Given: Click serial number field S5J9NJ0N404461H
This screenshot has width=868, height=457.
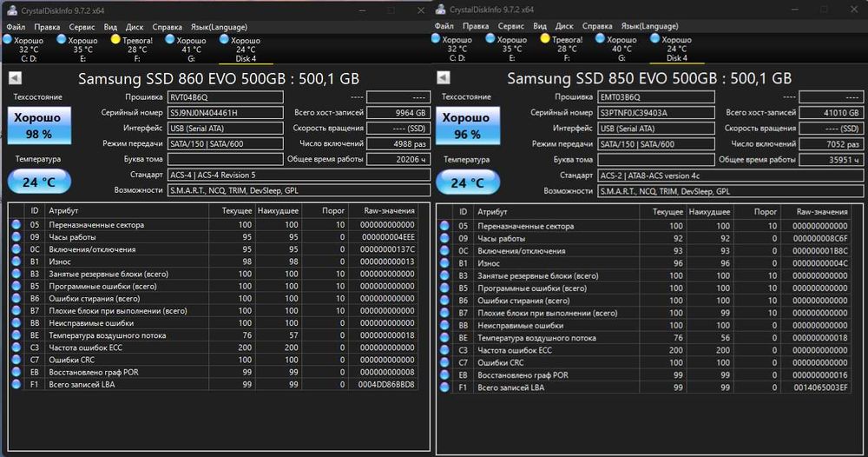Looking at the screenshot, I should point(226,112).
